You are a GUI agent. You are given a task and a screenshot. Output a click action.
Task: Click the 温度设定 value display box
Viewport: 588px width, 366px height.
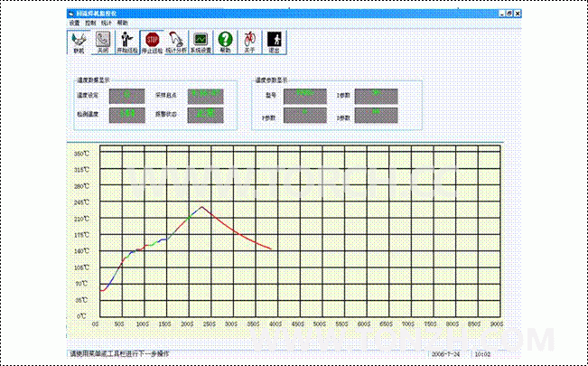(126, 94)
